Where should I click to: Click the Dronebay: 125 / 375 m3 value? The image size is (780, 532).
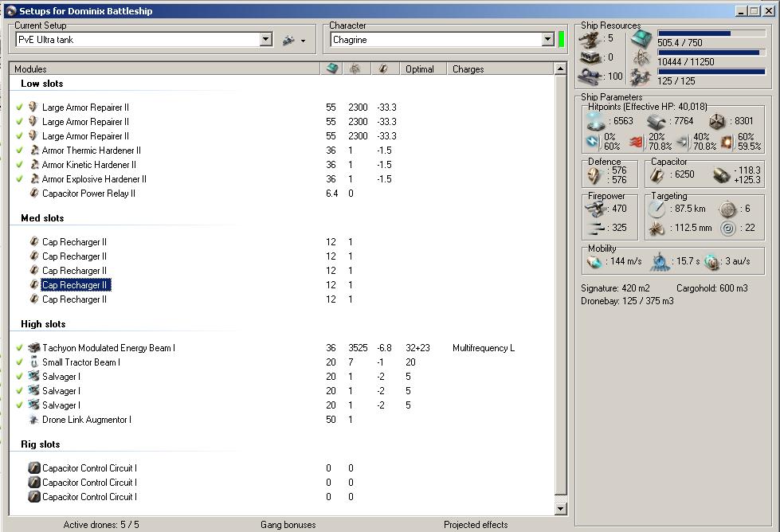tap(627, 301)
